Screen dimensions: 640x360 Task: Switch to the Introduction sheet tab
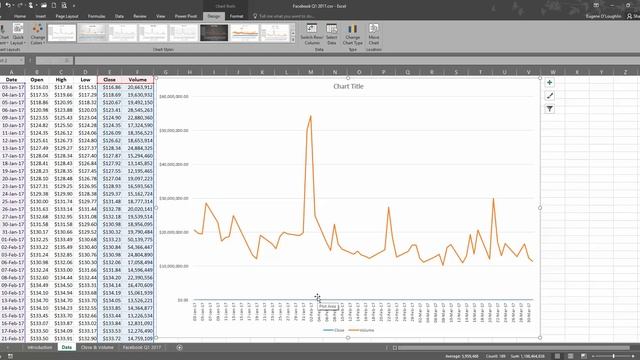39,347
